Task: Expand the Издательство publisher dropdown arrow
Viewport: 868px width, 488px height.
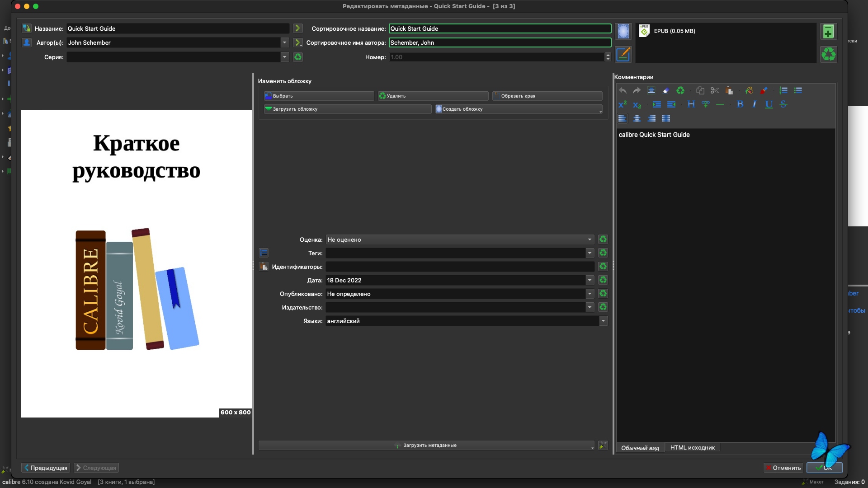Action: pos(590,307)
